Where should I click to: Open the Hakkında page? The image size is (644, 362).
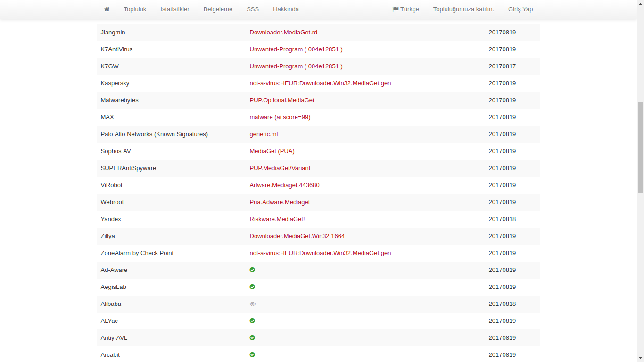(286, 9)
